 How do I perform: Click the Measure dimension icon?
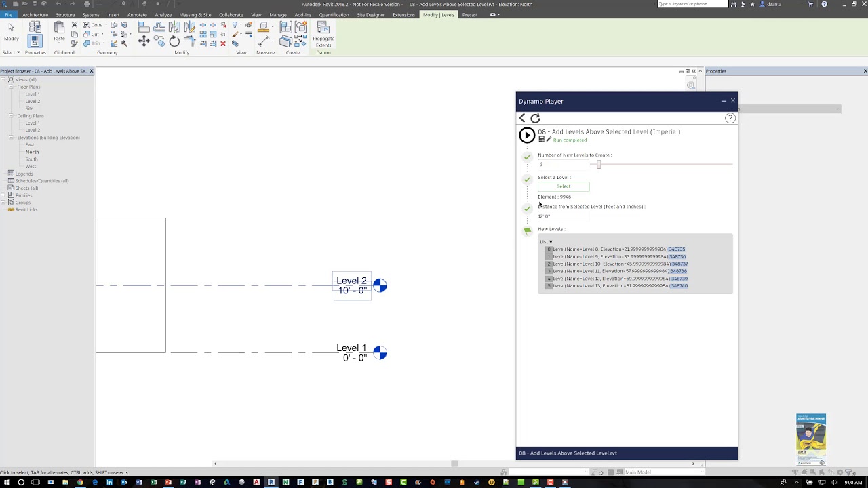click(x=264, y=41)
